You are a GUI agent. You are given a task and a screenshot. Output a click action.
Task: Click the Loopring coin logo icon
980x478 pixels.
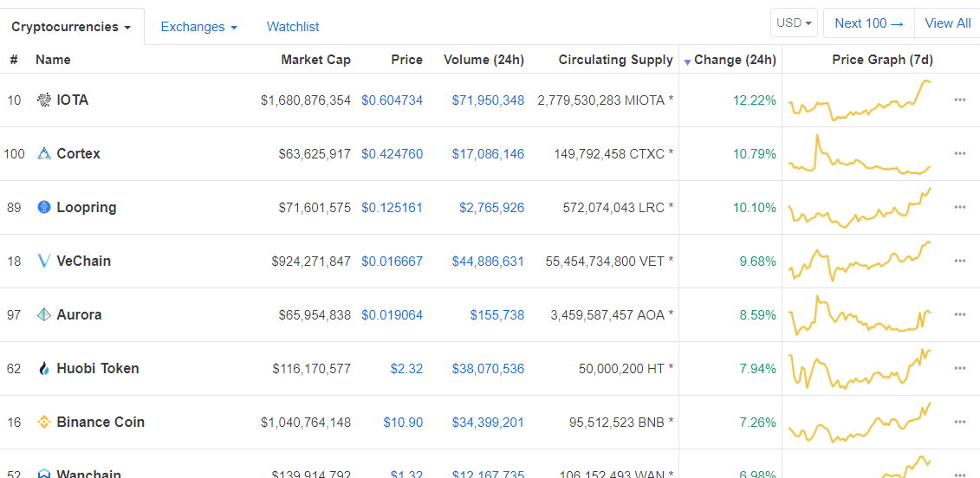43,208
